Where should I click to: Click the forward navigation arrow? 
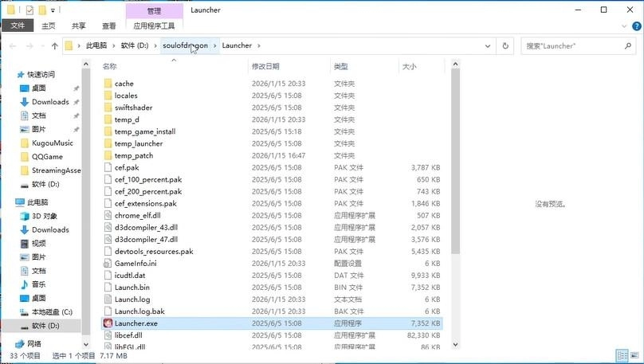click(x=29, y=46)
